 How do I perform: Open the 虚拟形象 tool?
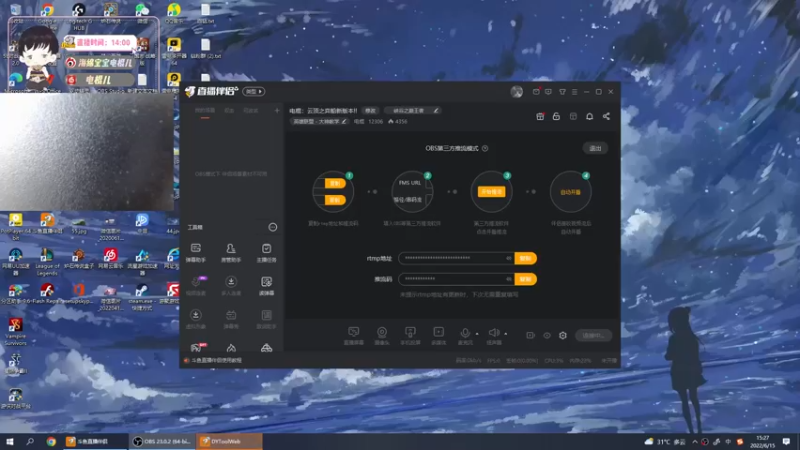[x=196, y=319]
